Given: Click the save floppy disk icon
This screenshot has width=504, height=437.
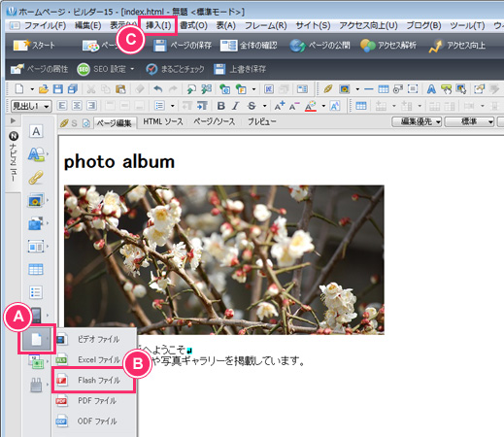Looking at the screenshot, I should [58, 89].
